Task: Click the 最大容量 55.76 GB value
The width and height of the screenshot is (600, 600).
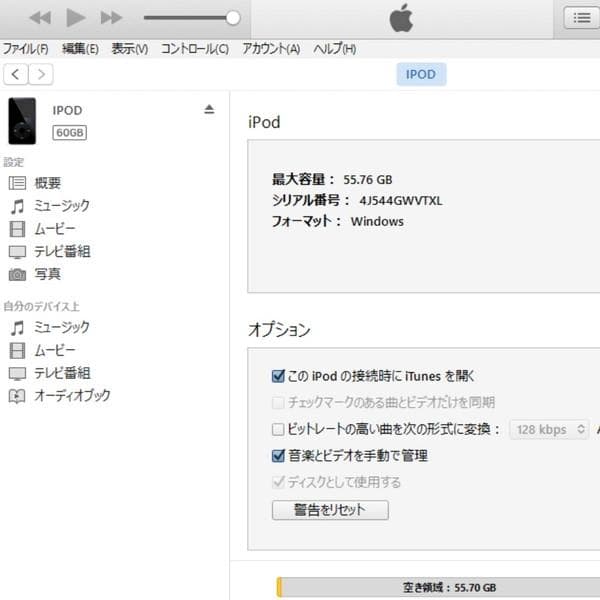Action: pyautogui.click(x=368, y=179)
